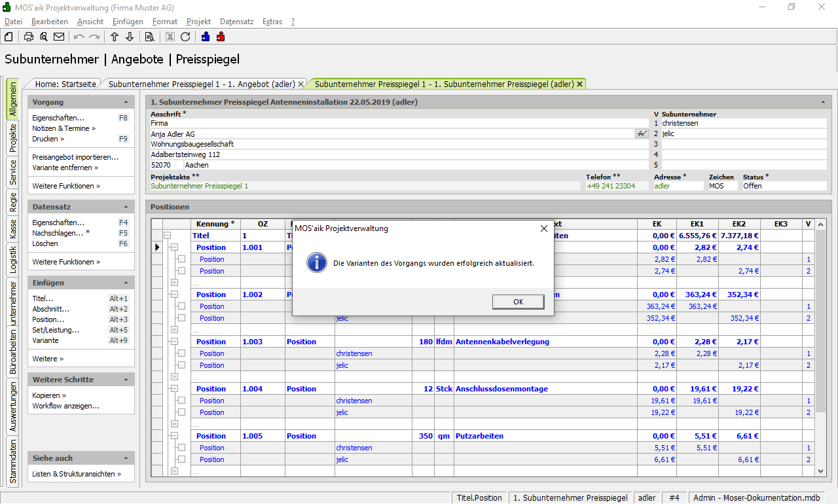Click the vertical scrollbar down arrow in Positionen
Screen dimensions: 838x504
821,471
